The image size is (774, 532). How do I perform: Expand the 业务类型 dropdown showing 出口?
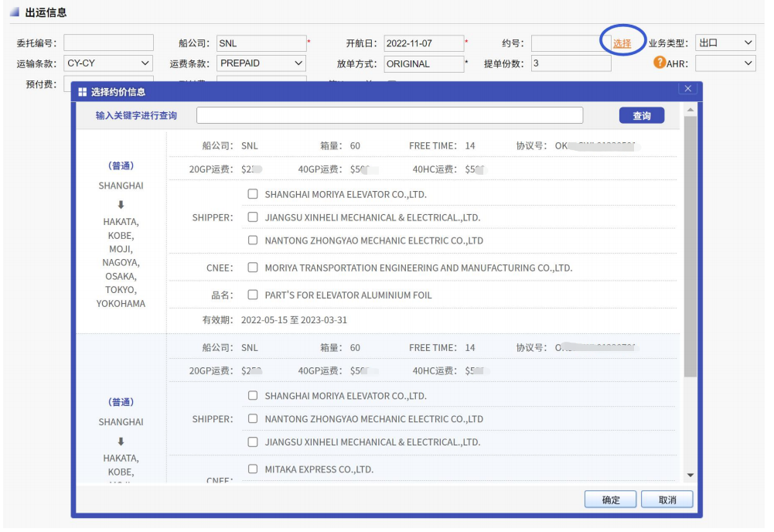point(725,43)
